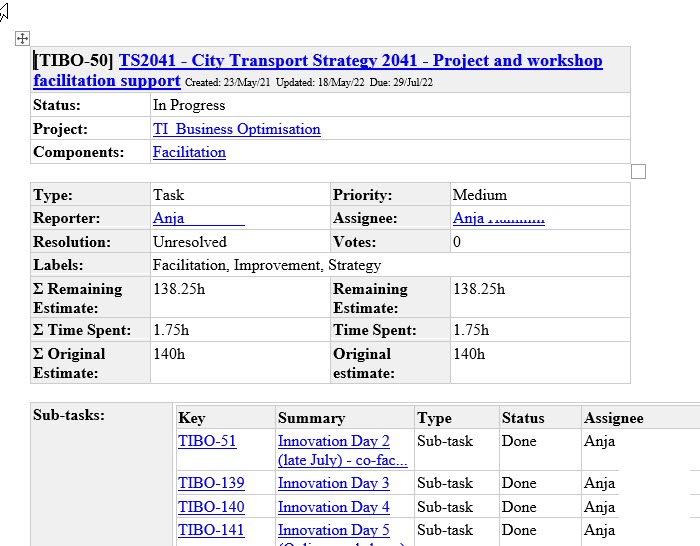Click the 'Sub-tasks:' label

tap(69, 415)
